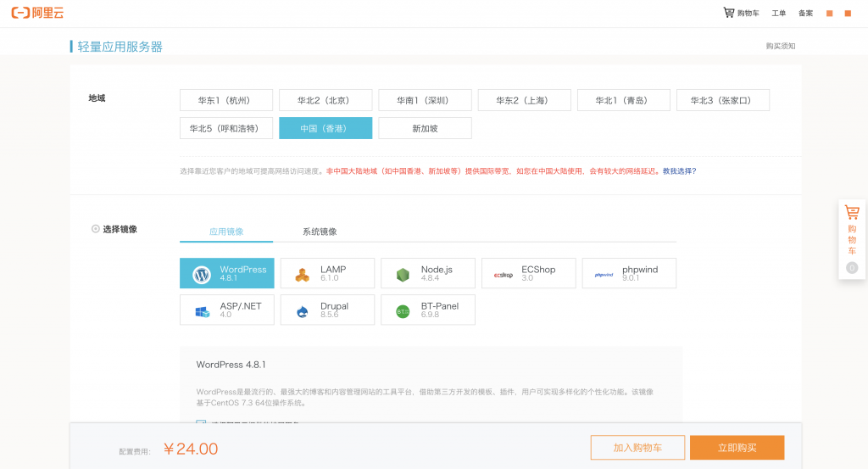Click the cart count badge on sidebar

(852, 268)
